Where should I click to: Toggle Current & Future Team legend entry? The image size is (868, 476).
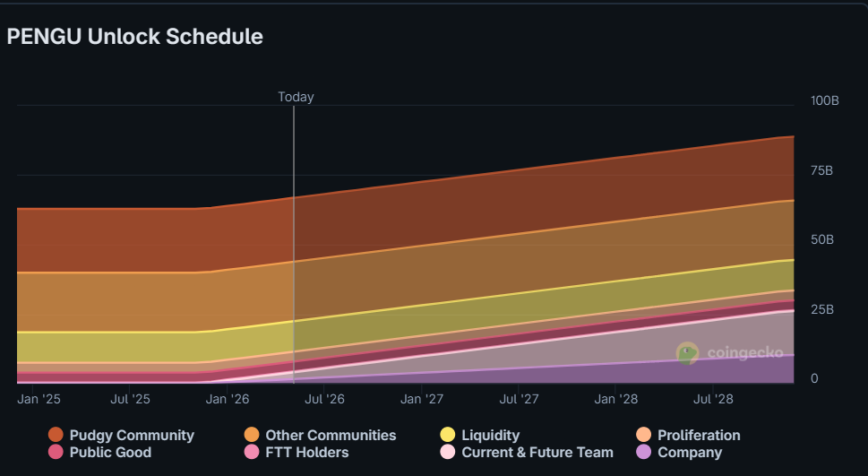[527, 452]
